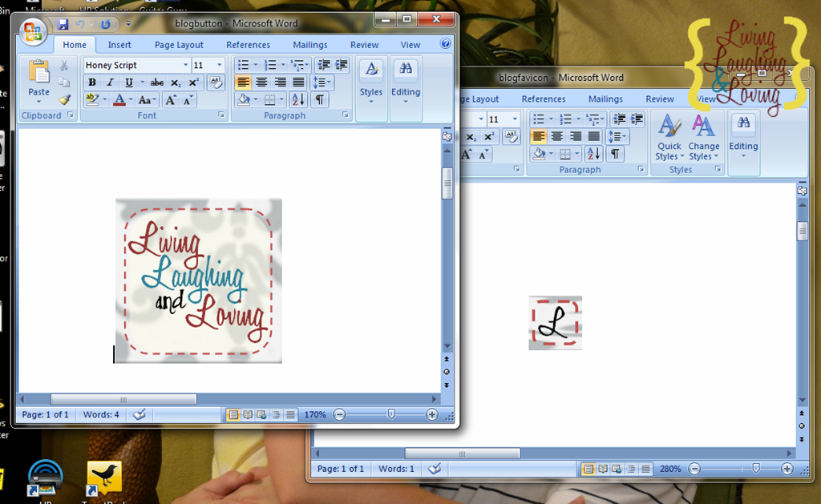Toggle Strikethrough in blogbutton window
The height and width of the screenshot is (504, 821).
[x=156, y=83]
